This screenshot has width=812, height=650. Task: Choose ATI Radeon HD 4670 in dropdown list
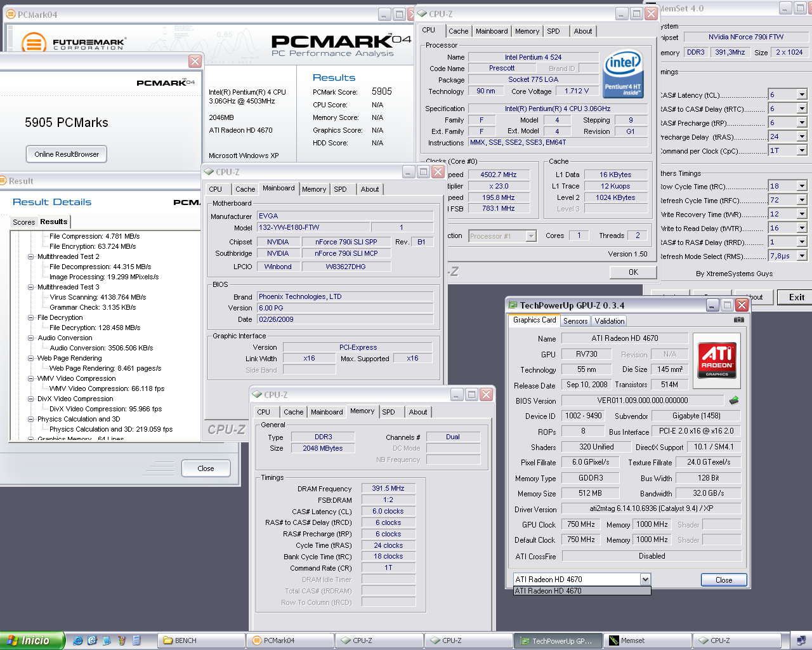click(582, 591)
